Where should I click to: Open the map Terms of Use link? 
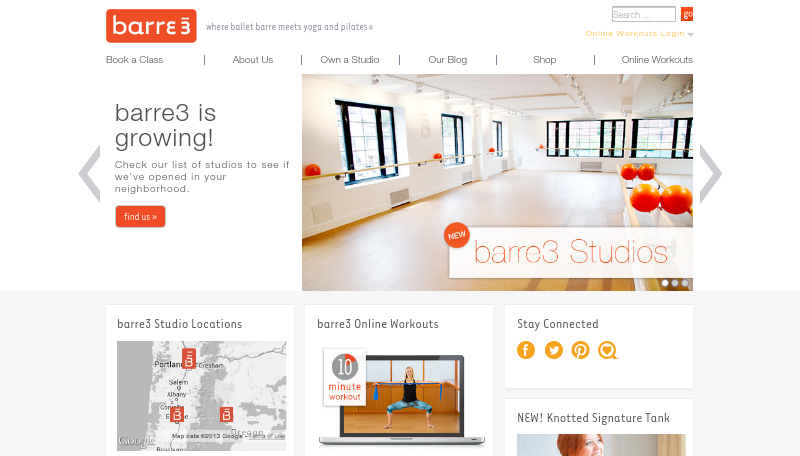pos(267,436)
